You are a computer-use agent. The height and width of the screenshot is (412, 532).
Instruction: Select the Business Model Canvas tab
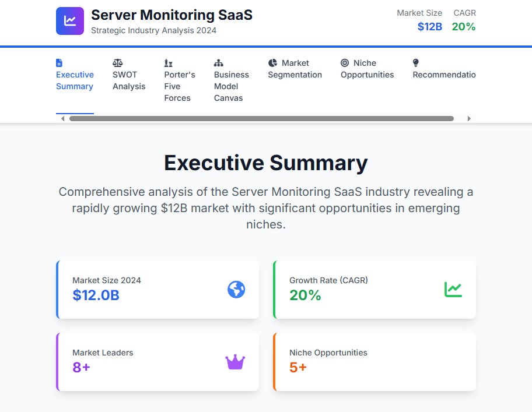point(231,86)
